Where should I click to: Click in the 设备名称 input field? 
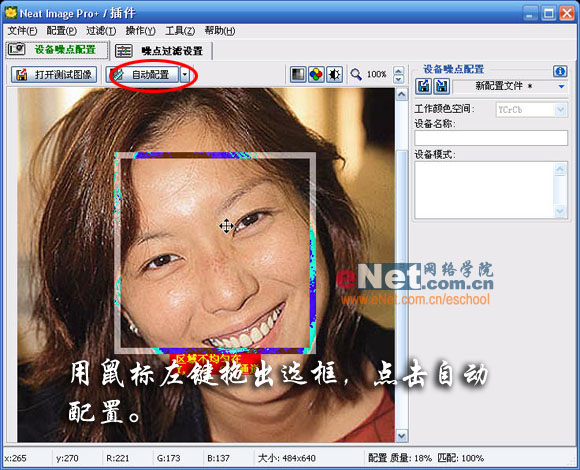tap(491, 138)
